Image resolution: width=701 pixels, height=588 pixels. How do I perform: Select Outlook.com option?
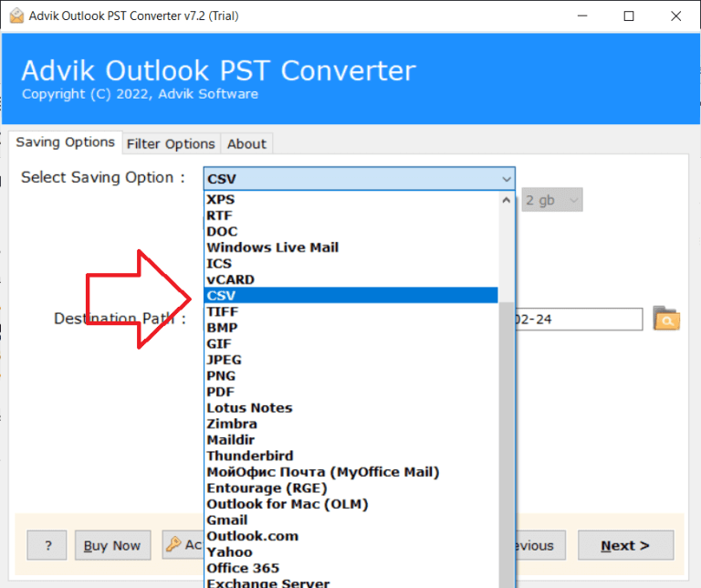pyautogui.click(x=350, y=536)
